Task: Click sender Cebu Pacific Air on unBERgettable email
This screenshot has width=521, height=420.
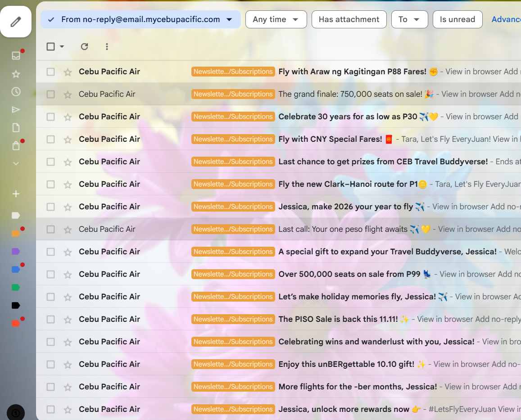Action: point(109,364)
